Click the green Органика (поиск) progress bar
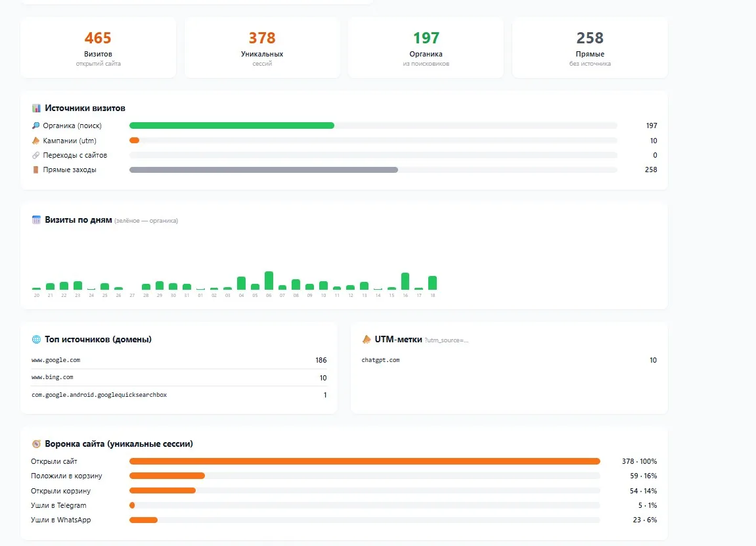Screen dimensions: 756x546 [x=232, y=125]
